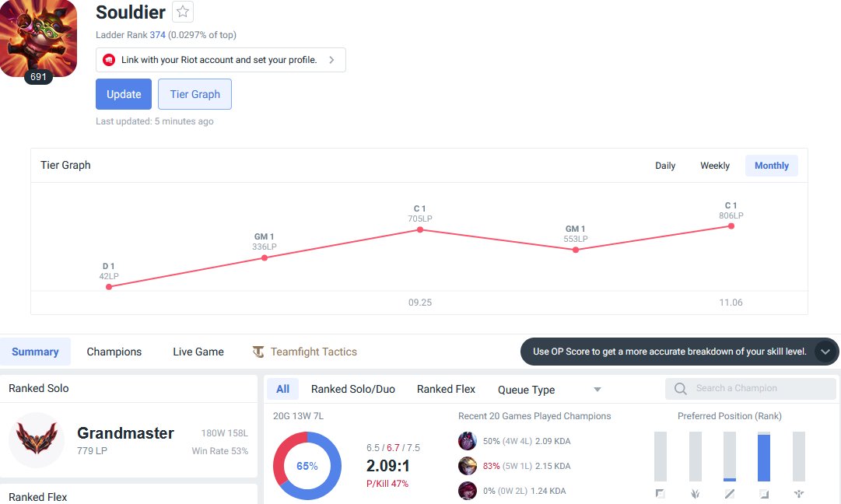Screen dimensions: 841x504
Task: Click the Souldier profile avatar image
Action: tap(39, 38)
